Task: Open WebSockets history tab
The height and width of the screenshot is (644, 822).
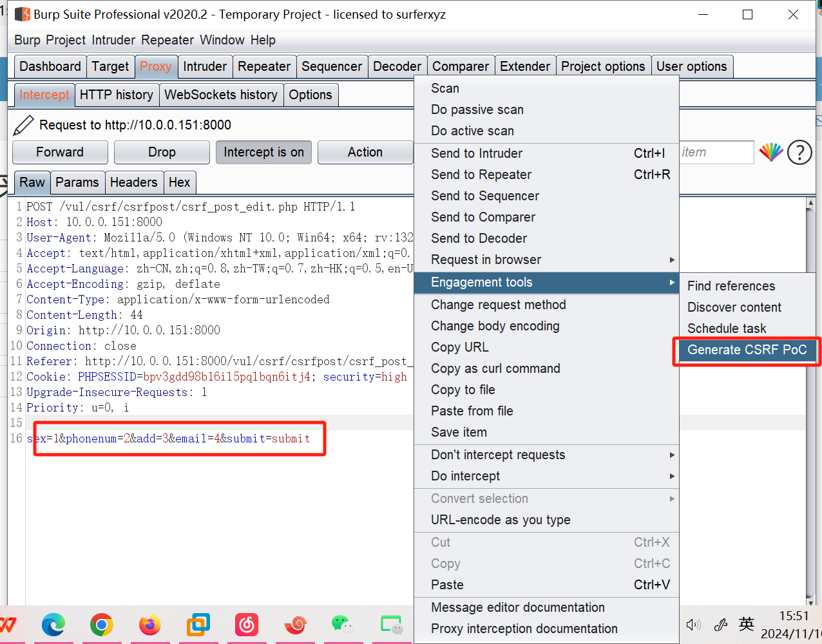Action: [x=221, y=95]
